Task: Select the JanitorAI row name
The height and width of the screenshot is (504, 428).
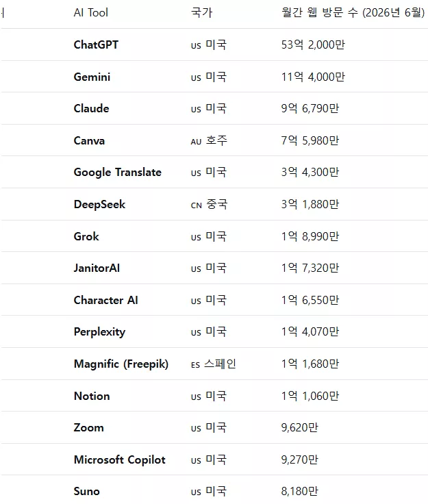Action: coord(97,268)
